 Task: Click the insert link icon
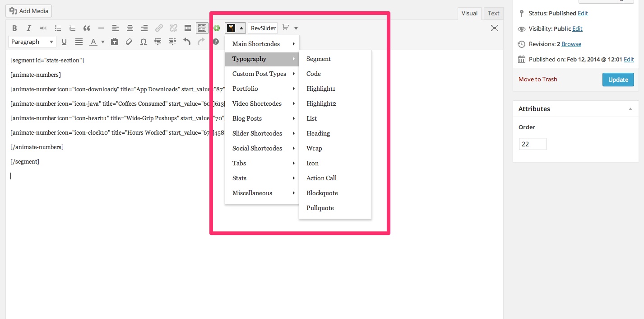[159, 28]
